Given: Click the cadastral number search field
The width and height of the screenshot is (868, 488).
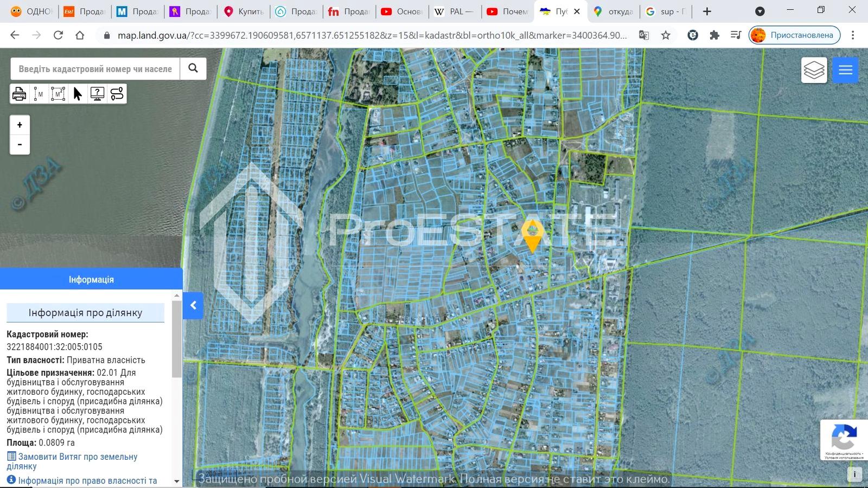Looking at the screenshot, I should tap(95, 69).
